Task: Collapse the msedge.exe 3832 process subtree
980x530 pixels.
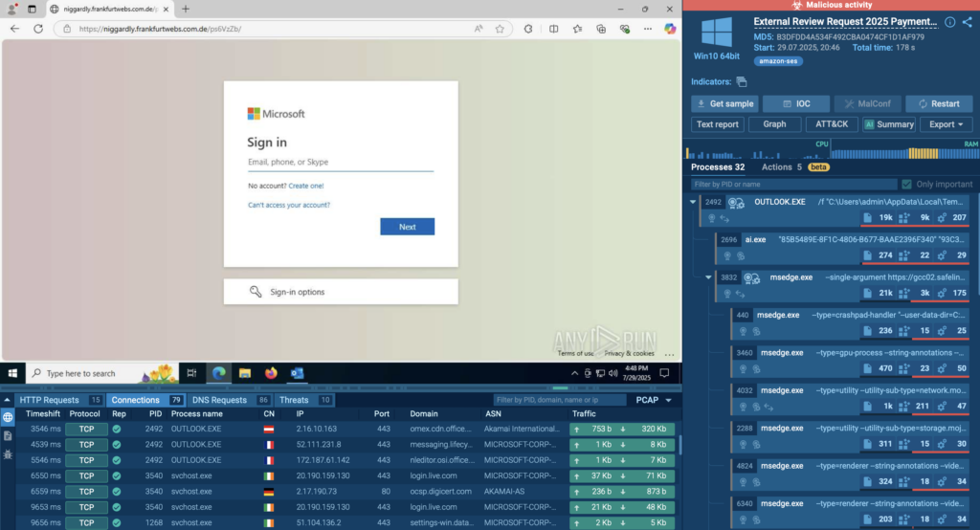Action: pos(709,277)
